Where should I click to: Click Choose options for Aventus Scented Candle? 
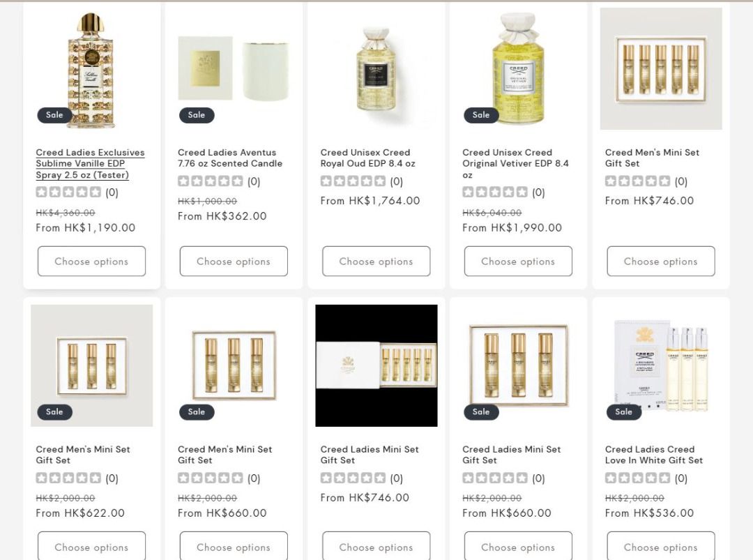tap(234, 262)
